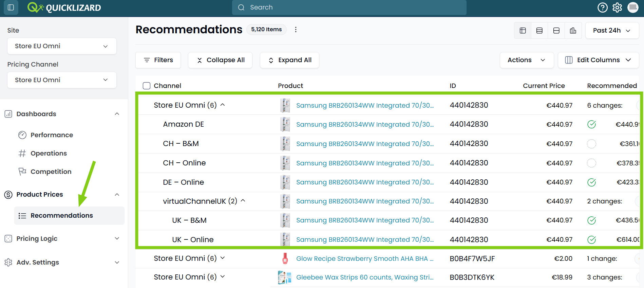Click the Competition flag icon
The width and height of the screenshot is (644, 288).
tap(22, 172)
